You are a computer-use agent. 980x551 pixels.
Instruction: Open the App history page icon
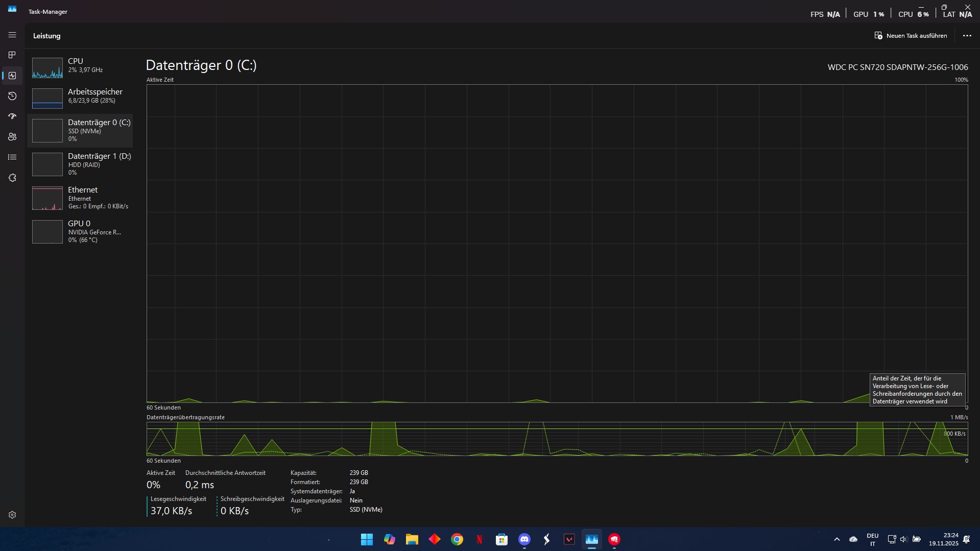pyautogui.click(x=12, y=96)
